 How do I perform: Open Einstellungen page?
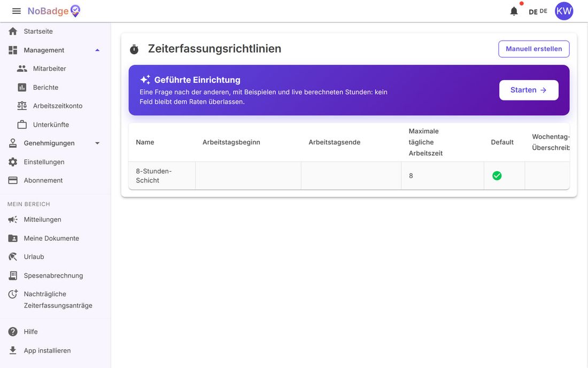click(44, 162)
